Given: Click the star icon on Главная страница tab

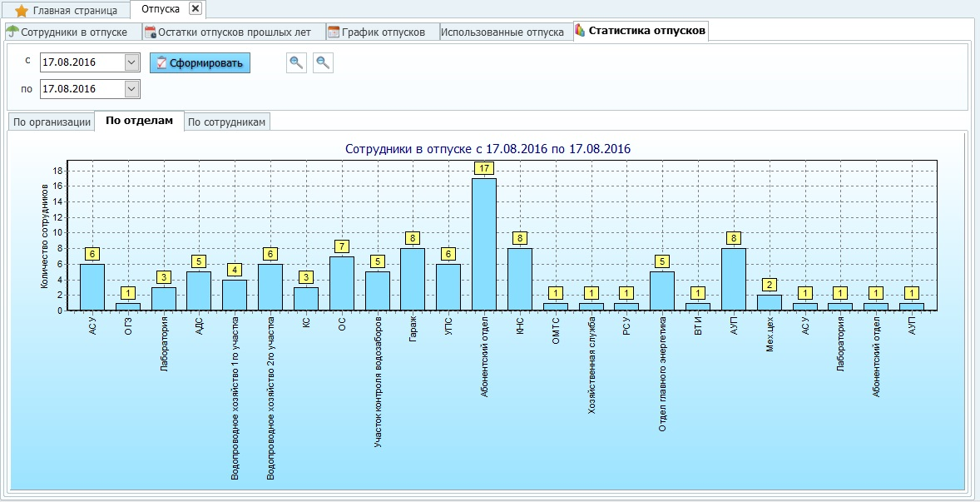Looking at the screenshot, I should point(22,11).
